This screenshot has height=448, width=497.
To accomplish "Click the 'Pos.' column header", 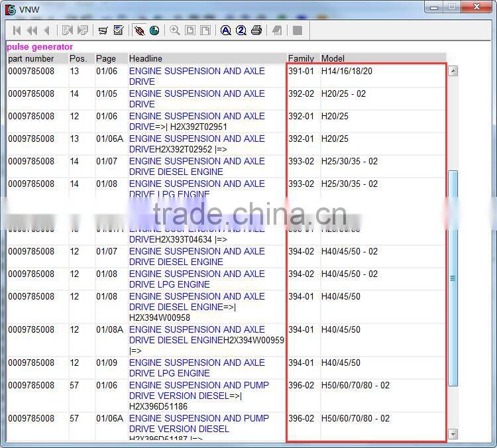I will pos(78,59).
